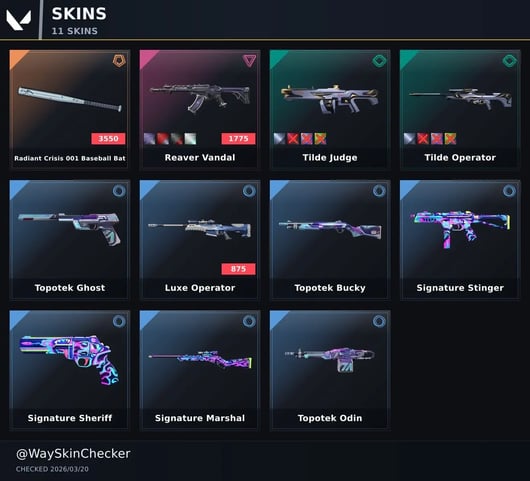Click the green tier icon on Tilde Judge
The image size is (530, 481).
pyautogui.click(x=379, y=61)
